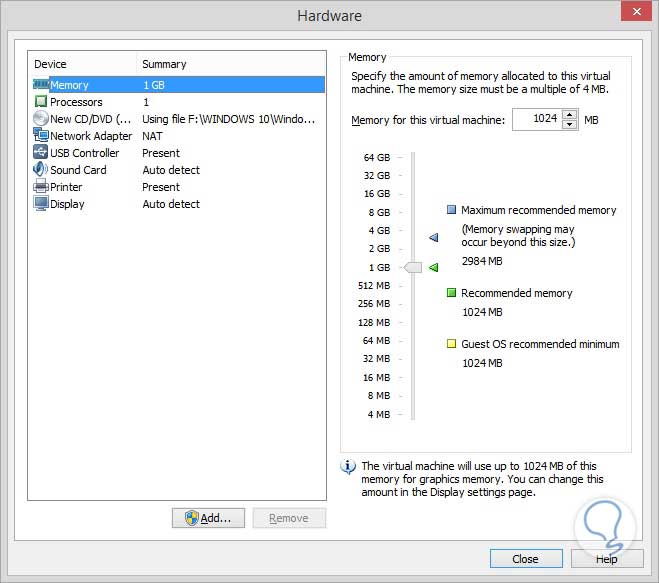Click the 'Using file F:\WINDOWS 10' summary
Image resolution: width=659 pixels, height=583 pixels.
click(x=229, y=119)
